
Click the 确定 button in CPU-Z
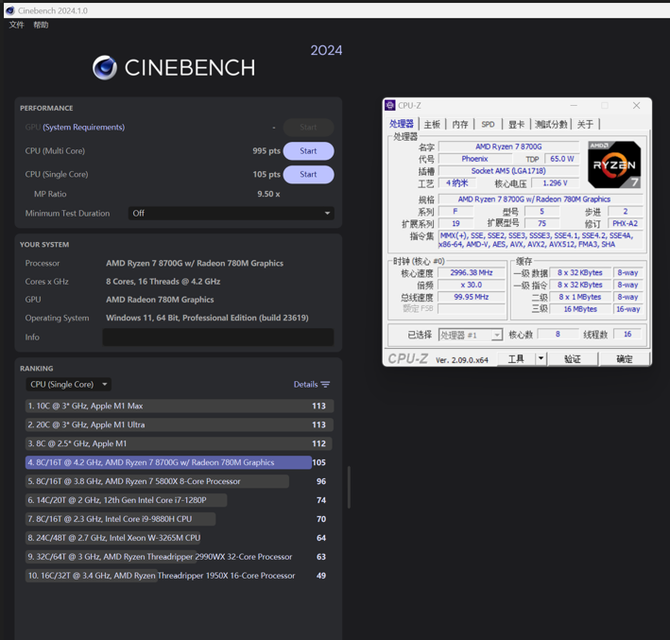(x=624, y=359)
